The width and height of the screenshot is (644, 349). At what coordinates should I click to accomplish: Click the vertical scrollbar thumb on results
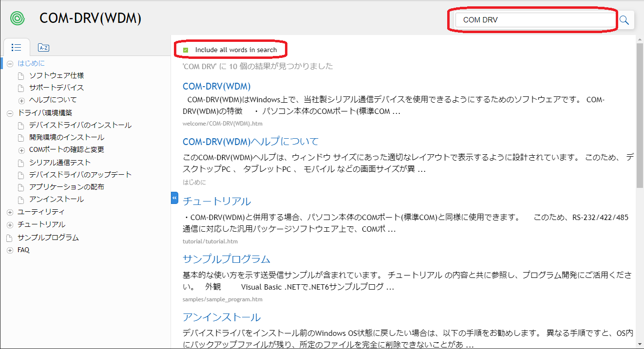640,116
